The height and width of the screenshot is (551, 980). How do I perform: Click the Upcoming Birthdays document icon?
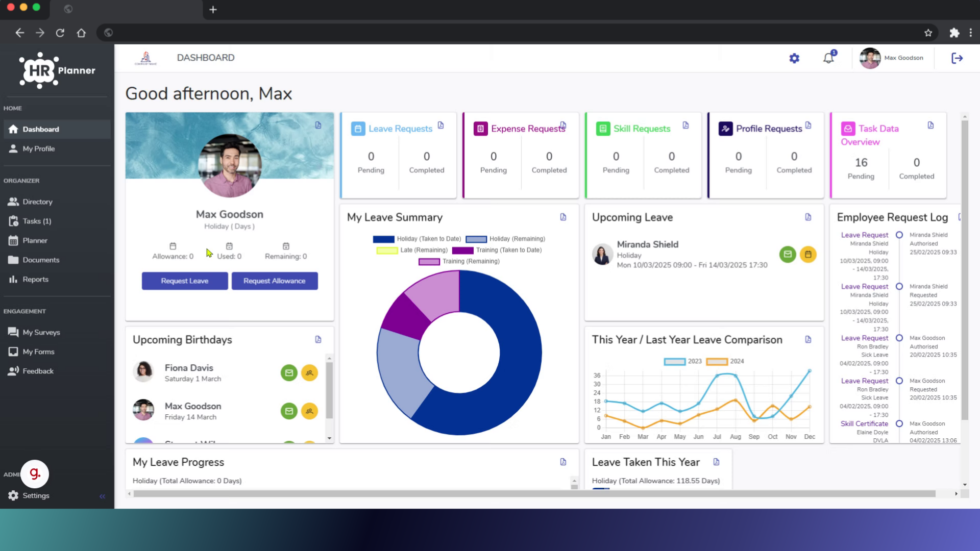318,340
